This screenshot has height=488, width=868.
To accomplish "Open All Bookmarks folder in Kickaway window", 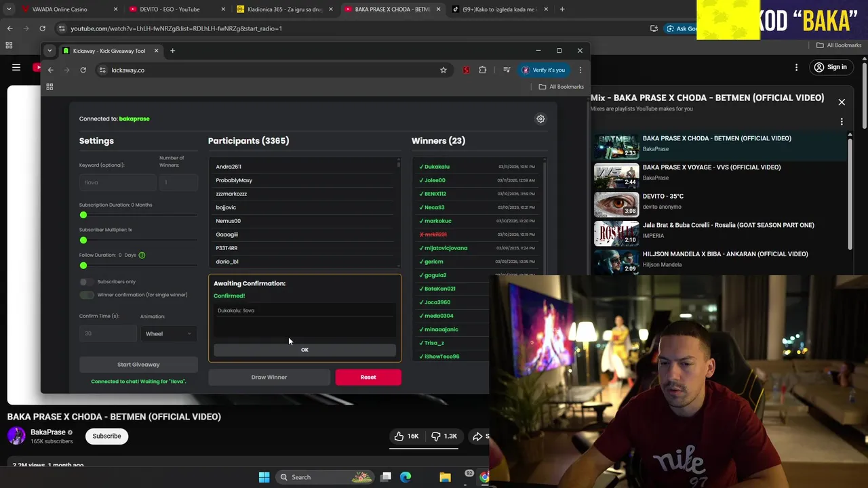I will click(561, 87).
